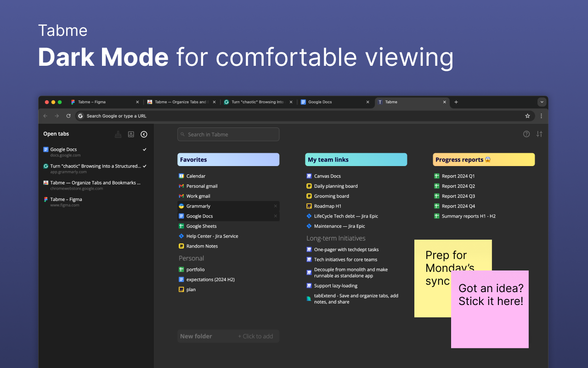Toggle the checkmark beside Google Docs open tab
Viewport: 588px width, 368px height.
(145, 149)
